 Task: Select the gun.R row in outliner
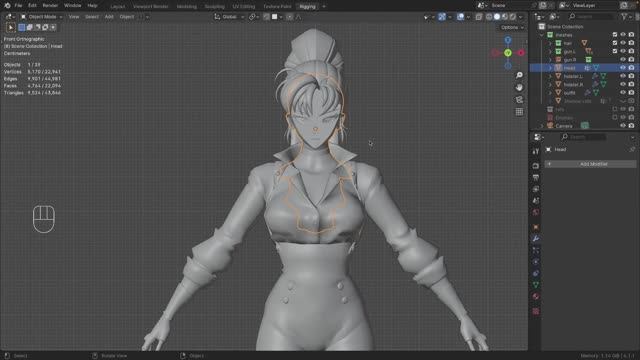[570, 60]
